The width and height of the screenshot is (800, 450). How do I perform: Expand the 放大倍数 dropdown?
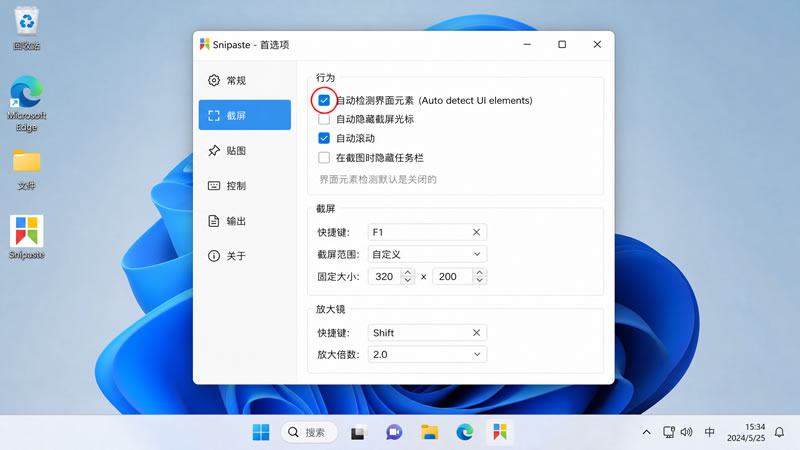coord(427,355)
